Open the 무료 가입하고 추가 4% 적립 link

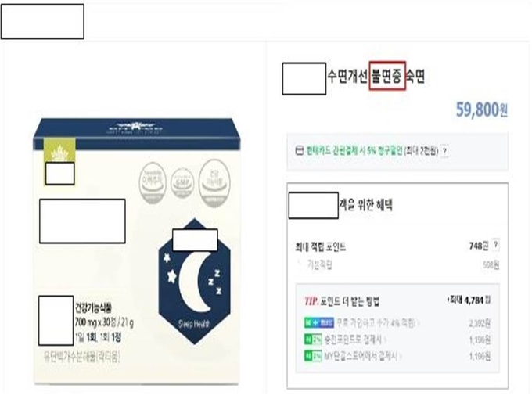pyautogui.click(x=377, y=323)
